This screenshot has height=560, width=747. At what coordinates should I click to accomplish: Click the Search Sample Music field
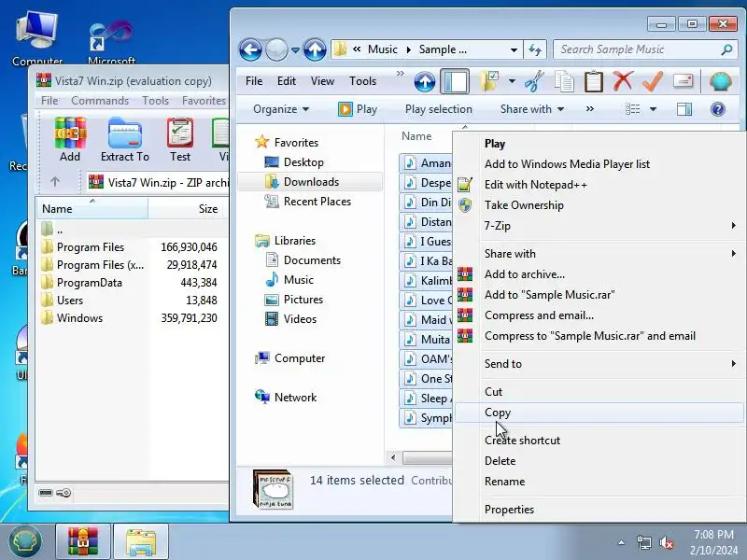pyautogui.click(x=645, y=49)
